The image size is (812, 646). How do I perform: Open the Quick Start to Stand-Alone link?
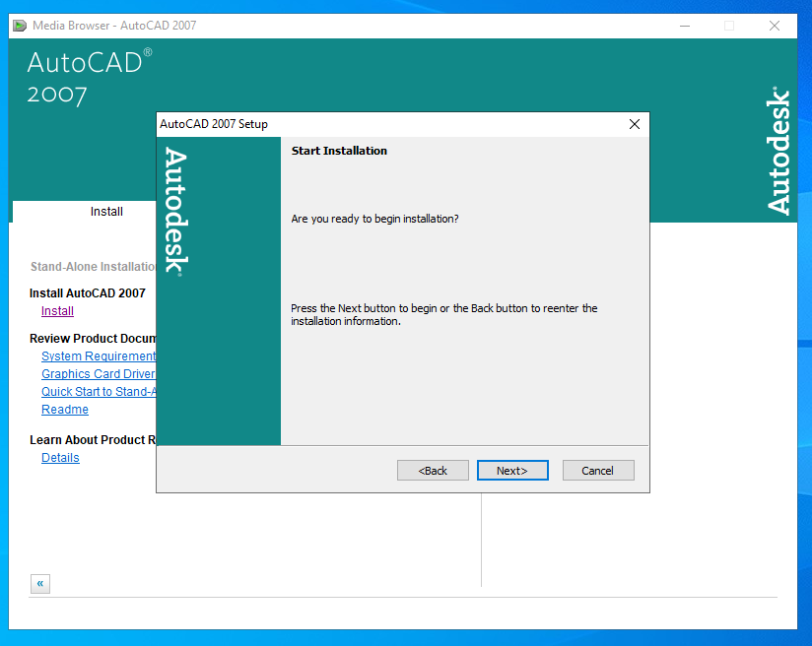(99, 392)
